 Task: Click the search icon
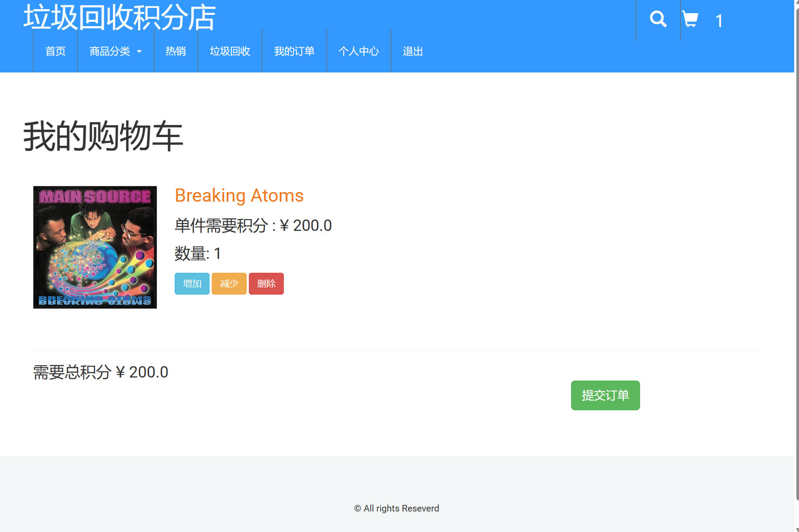pyautogui.click(x=658, y=19)
